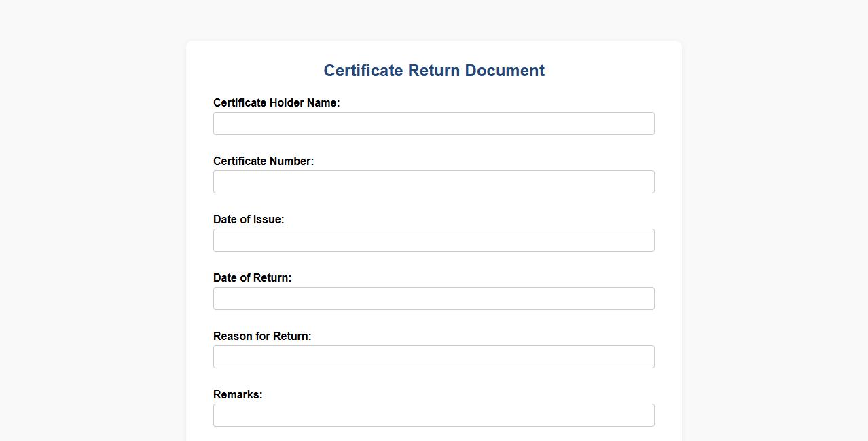The width and height of the screenshot is (868, 441).
Task: Click the Certificate Holder Name input field
Action: point(433,123)
